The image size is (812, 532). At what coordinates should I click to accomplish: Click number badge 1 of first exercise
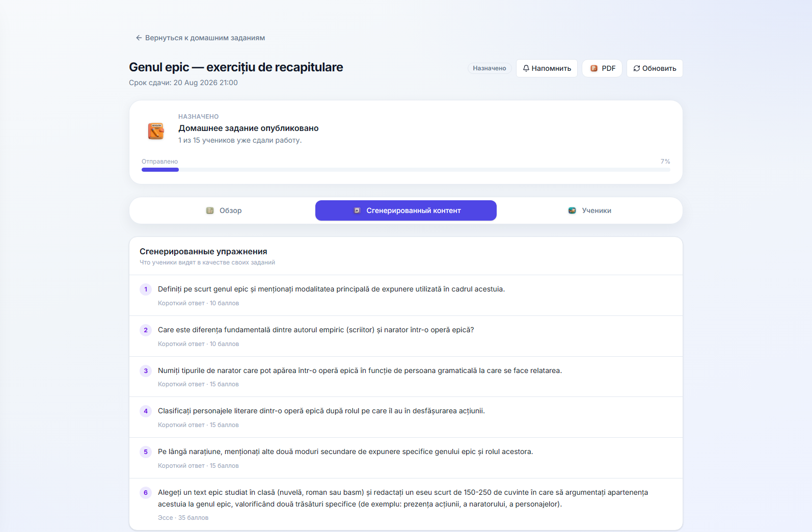[146, 289]
